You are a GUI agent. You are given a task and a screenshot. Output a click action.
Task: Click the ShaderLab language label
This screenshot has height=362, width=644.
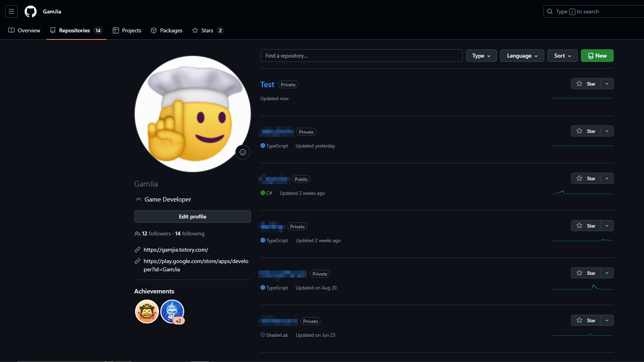pyautogui.click(x=274, y=335)
